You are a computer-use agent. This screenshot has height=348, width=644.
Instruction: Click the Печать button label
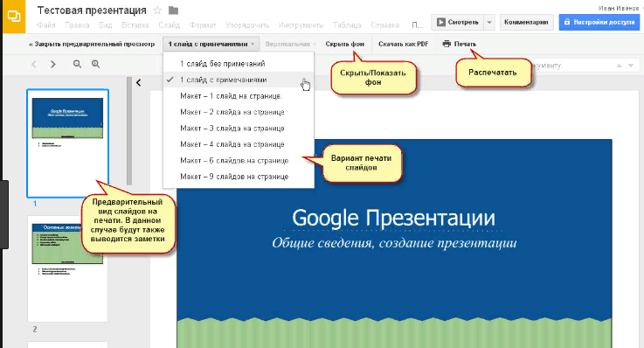[x=466, y=44]
